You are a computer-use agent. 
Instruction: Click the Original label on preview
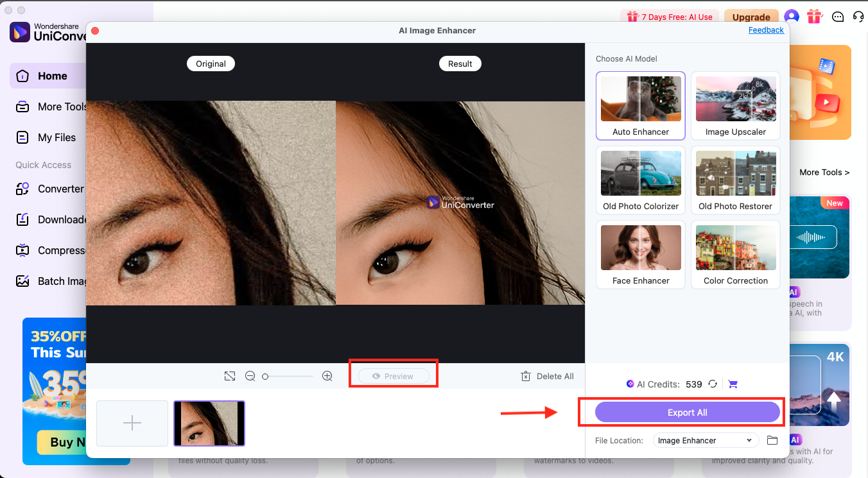click(211, 64)
